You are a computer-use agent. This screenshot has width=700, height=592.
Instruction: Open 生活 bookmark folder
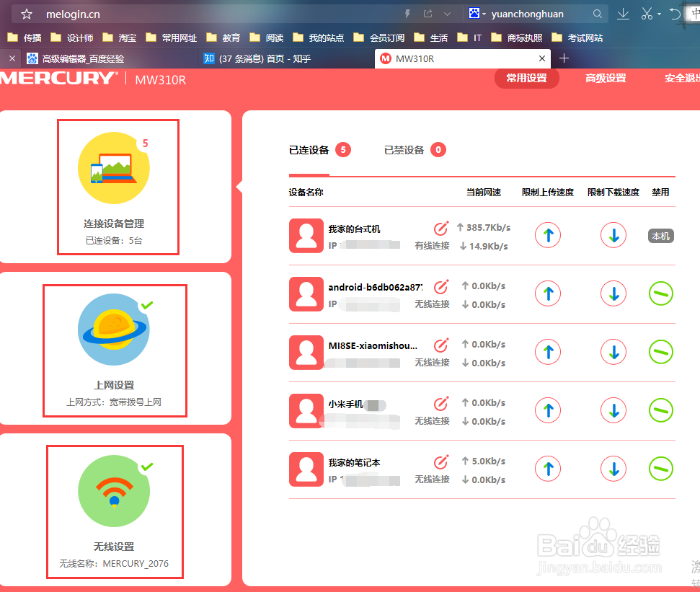431,38
